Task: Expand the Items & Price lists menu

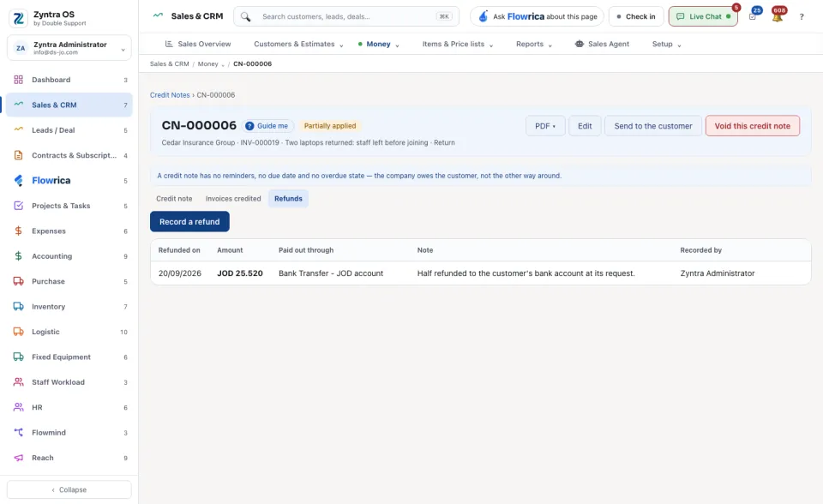Action: click(x=458, y=44)
